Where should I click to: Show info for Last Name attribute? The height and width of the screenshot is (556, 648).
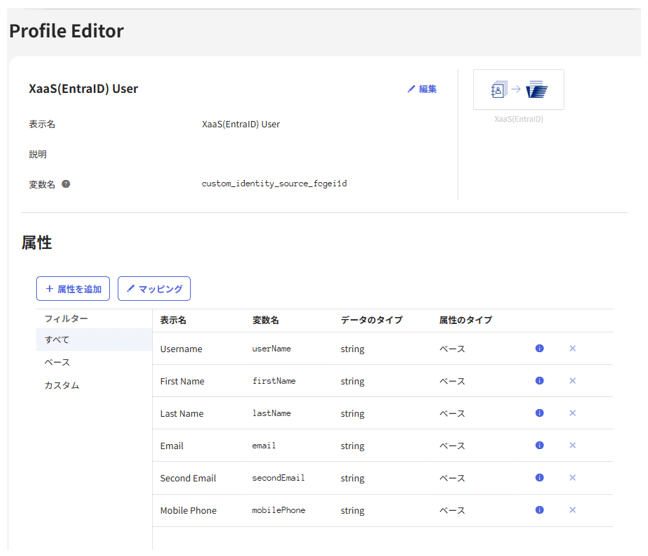[x=539, y=413]
